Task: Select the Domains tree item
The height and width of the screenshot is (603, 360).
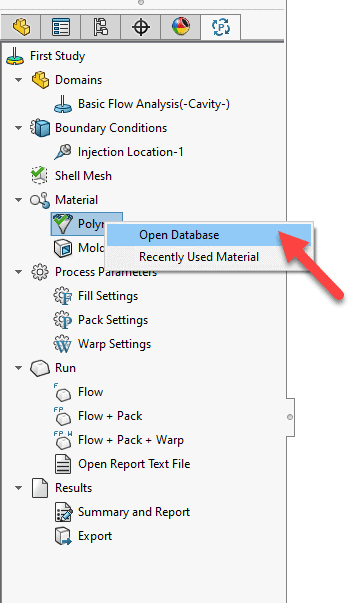Action: point(78,80)
